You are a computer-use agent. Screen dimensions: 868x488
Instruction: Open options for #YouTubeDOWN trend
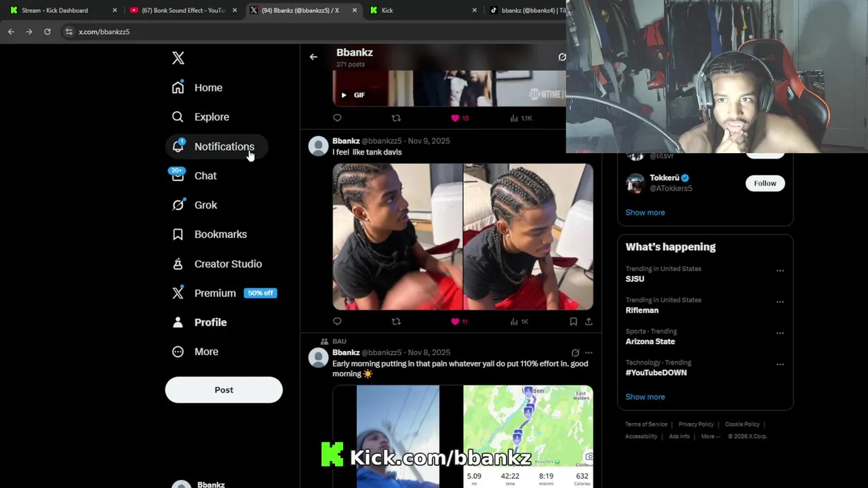pyautogui.click(x=780, y=364)
